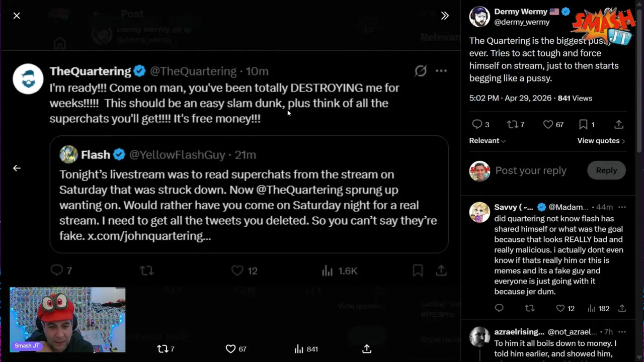This screenshot has width=644, height=362.
Task: Open more options on Savvy's reply
Action: click(x=622, y=207)
